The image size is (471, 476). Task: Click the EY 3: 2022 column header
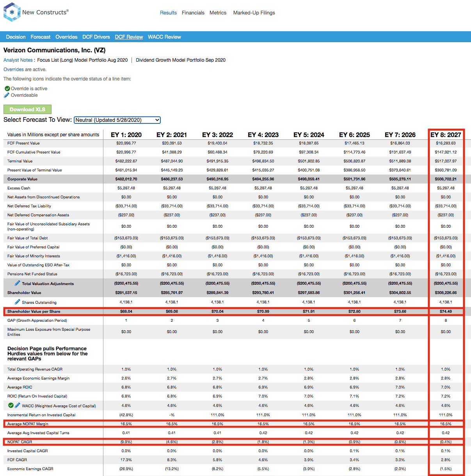(217, 135)
